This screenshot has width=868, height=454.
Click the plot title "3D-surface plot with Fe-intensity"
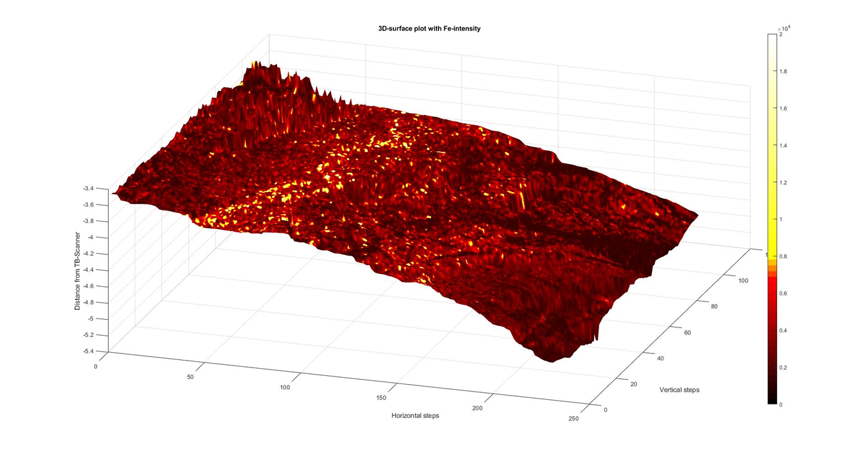pyautogui.click(x=429, y=29)
